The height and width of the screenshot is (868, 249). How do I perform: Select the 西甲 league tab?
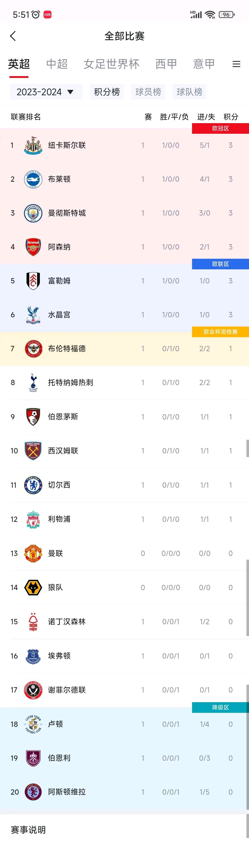tap(166, 64)
